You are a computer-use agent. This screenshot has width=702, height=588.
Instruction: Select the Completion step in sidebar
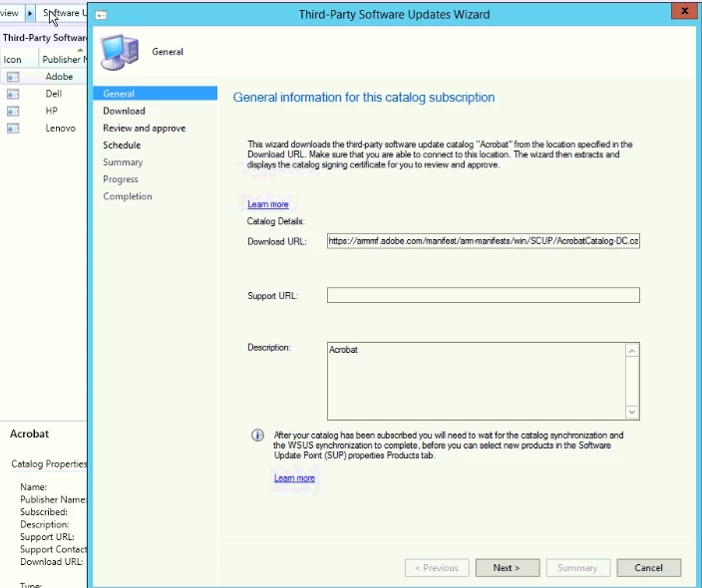[x=128, y=196]
